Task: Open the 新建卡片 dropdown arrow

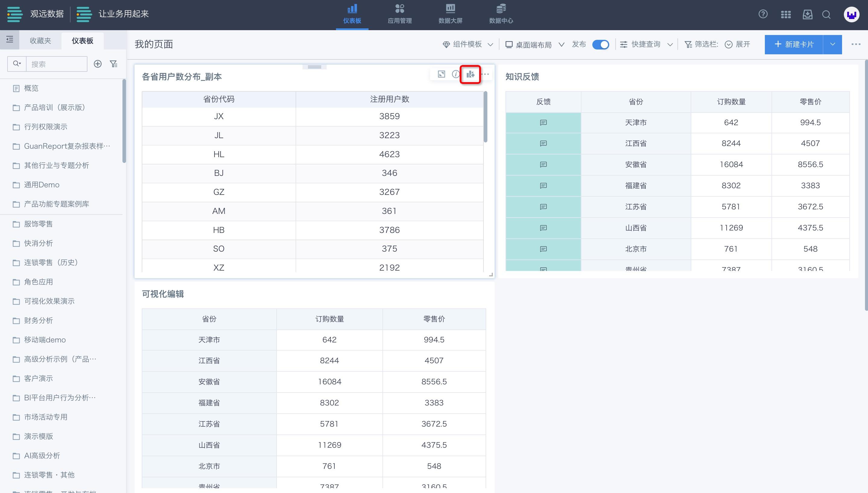Action: tap(832, 44)
